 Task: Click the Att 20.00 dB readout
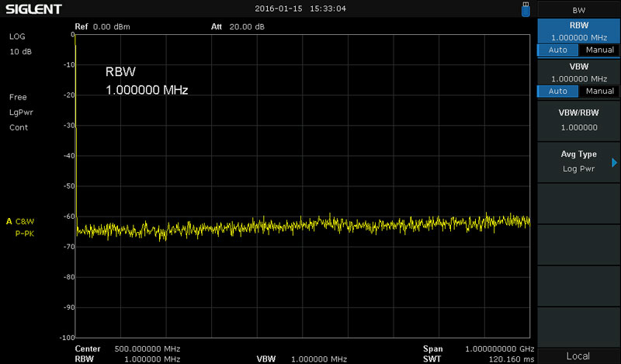[x=238, y=26]
